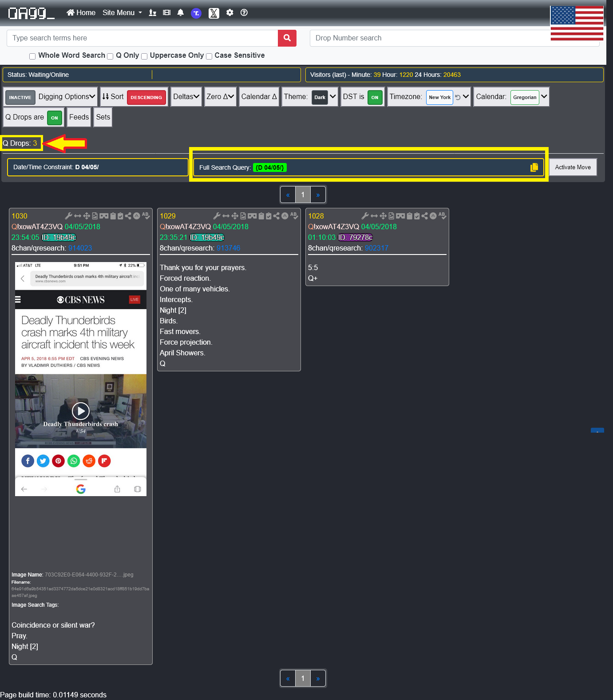Open the film strip icon in navbar
This screenshot has height=700, width=613.
(x=166, y=13)
